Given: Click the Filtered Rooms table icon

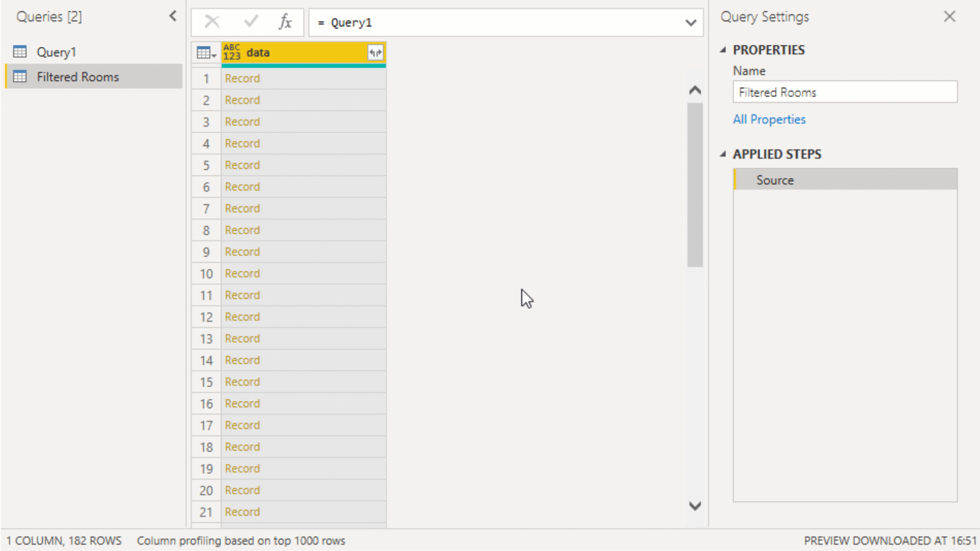Looking at the screenshot, I should 19,77.
